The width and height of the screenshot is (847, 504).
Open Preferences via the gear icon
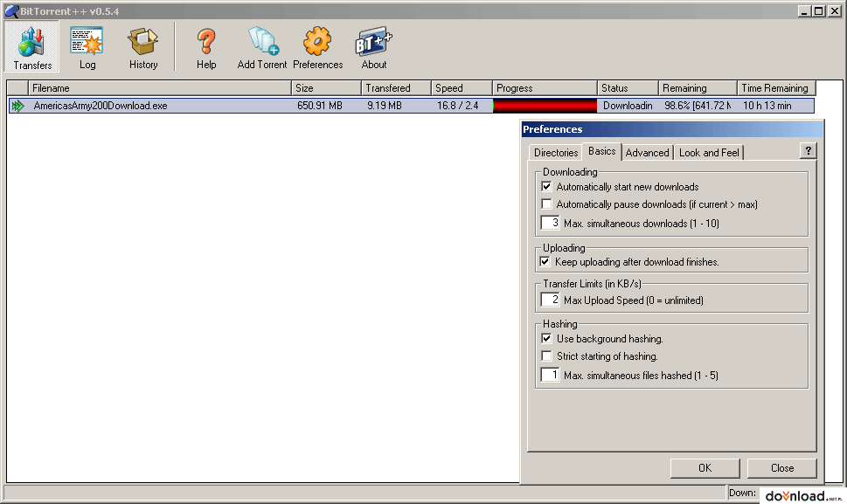coord(317,42)
